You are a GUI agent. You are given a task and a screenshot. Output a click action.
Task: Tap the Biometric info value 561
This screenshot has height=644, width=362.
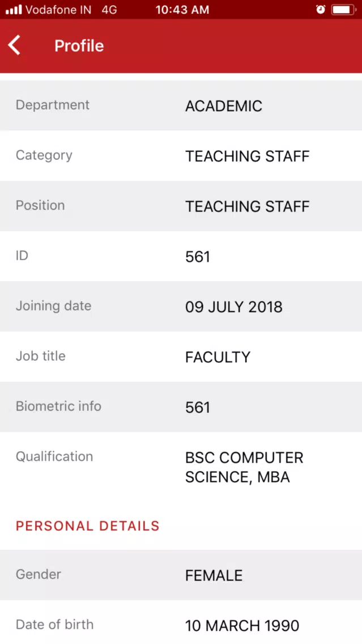tap(197, 408)
